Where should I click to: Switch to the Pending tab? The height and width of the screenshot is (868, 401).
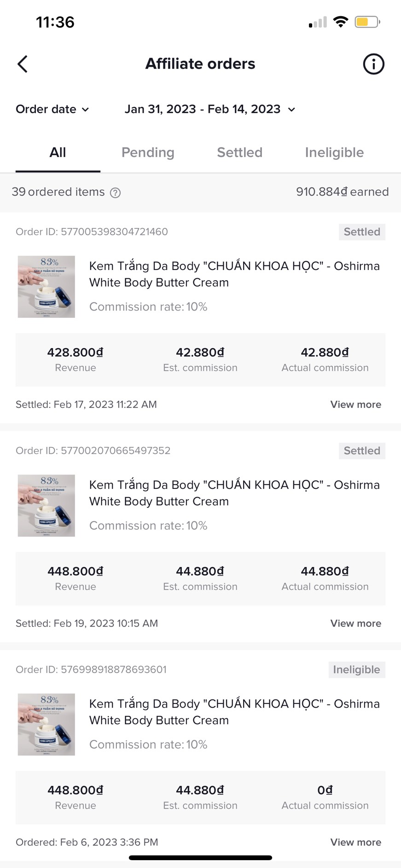(x=148, y=152)
